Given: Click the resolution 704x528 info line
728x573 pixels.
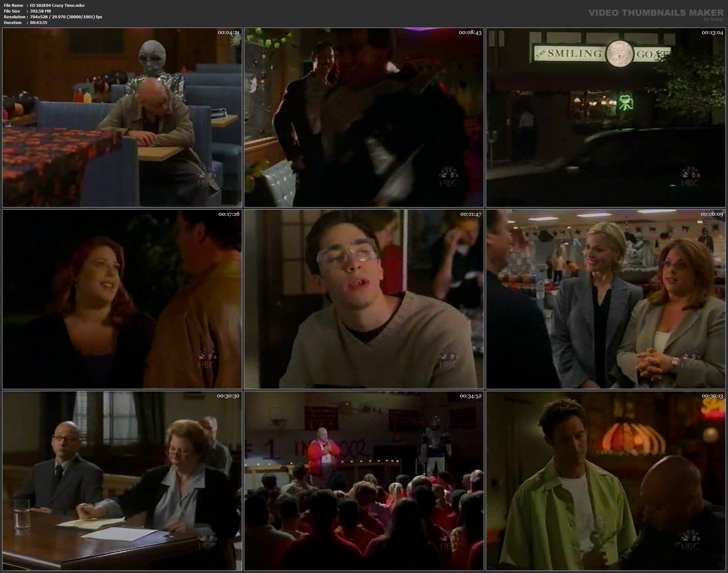Looking at the screenshot, I should [66, 17].
